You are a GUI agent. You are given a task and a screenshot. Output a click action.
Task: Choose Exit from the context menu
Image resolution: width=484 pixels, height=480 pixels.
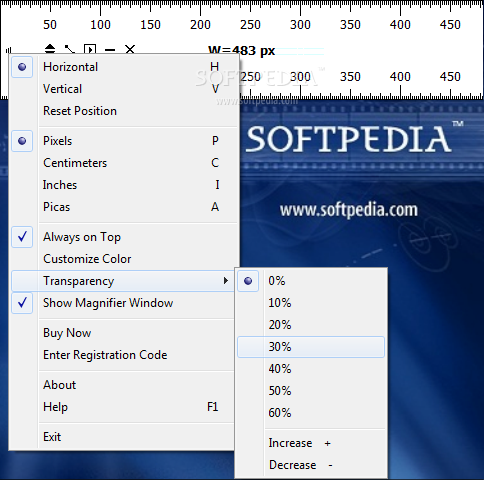123,437
